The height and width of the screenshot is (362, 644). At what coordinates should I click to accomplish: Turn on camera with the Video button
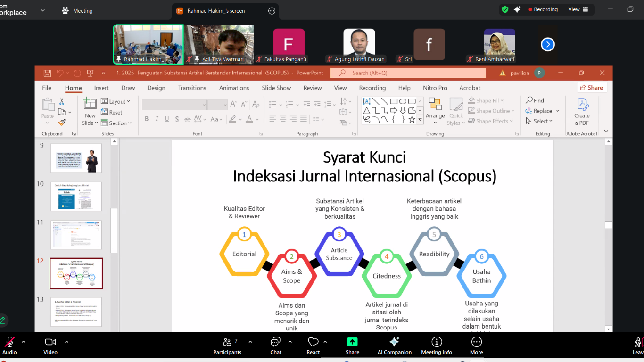pos(50,345)
